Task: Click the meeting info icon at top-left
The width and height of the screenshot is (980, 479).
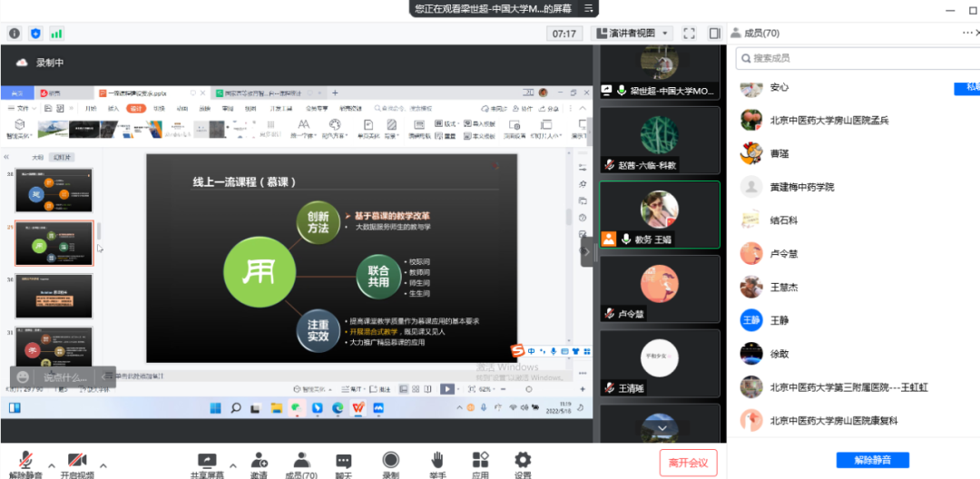Action: pos(15,34)
